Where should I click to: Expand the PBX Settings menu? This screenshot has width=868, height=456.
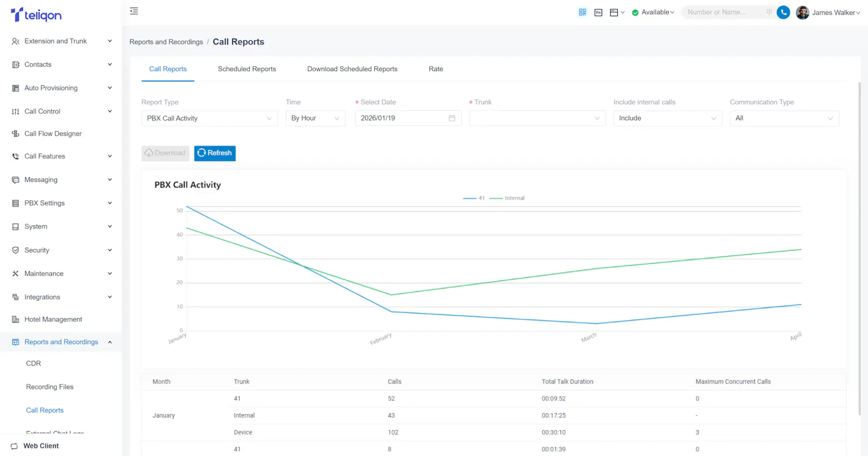pyautogui.click(x=61, y=203)
